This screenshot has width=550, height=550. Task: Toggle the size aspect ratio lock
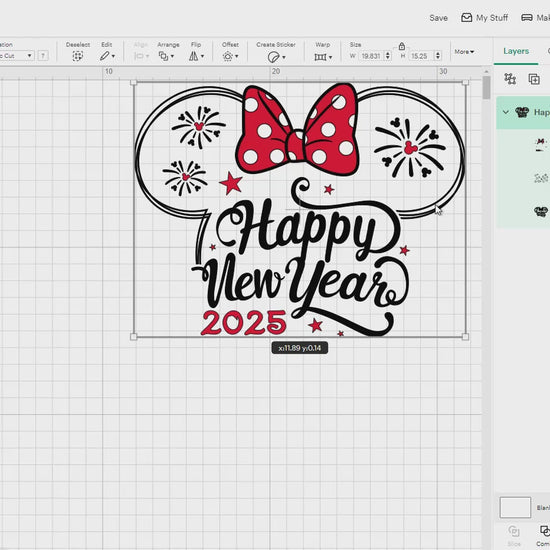coord(402,46)
